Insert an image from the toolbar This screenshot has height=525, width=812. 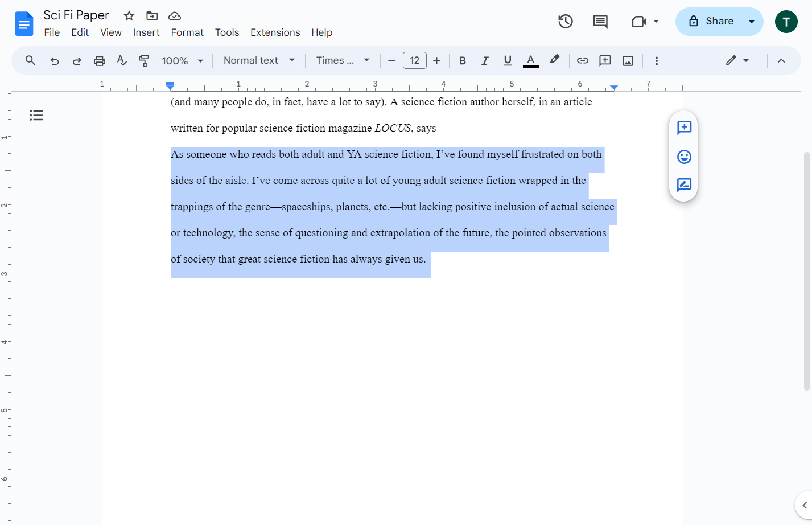(x=628, y=61)
